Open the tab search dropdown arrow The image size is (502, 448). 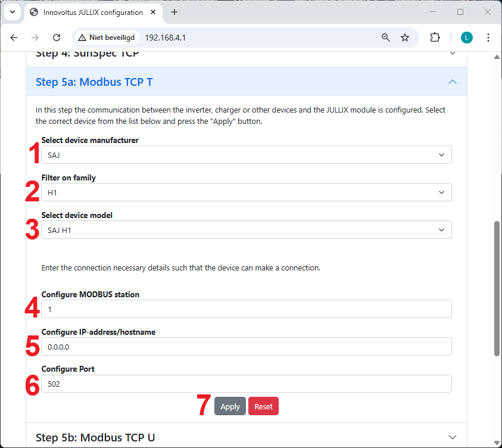[12, 12]
